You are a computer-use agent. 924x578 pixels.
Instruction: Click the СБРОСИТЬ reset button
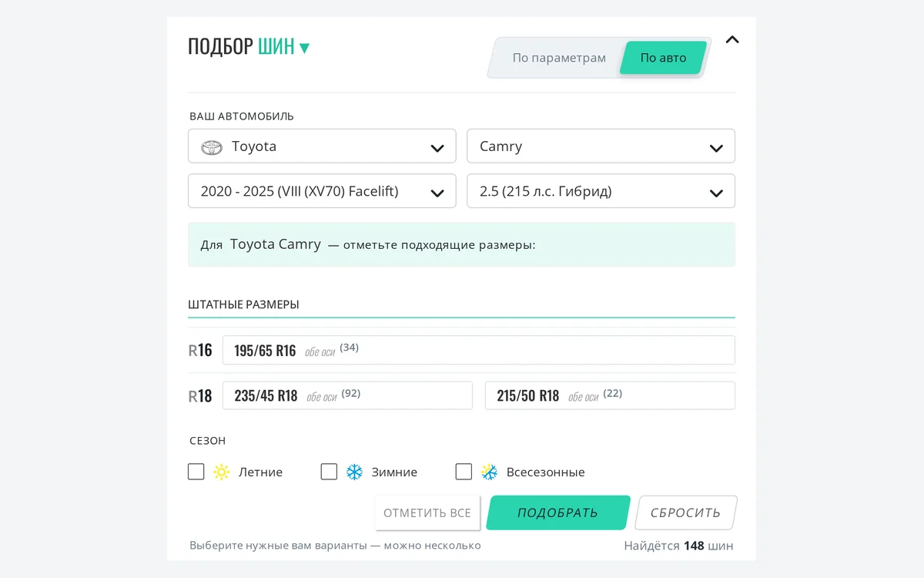pos(685,512)
